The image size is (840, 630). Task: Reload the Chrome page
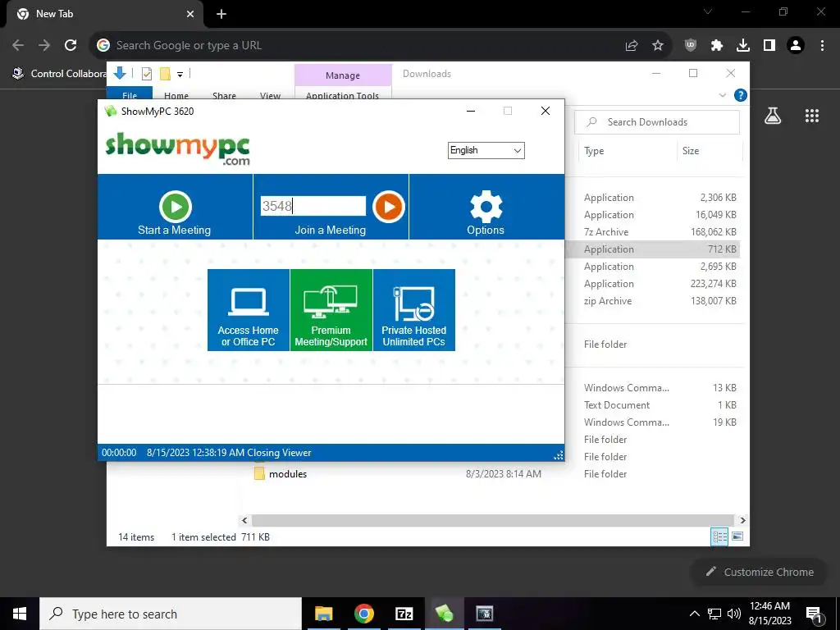[x=71, y=46]
